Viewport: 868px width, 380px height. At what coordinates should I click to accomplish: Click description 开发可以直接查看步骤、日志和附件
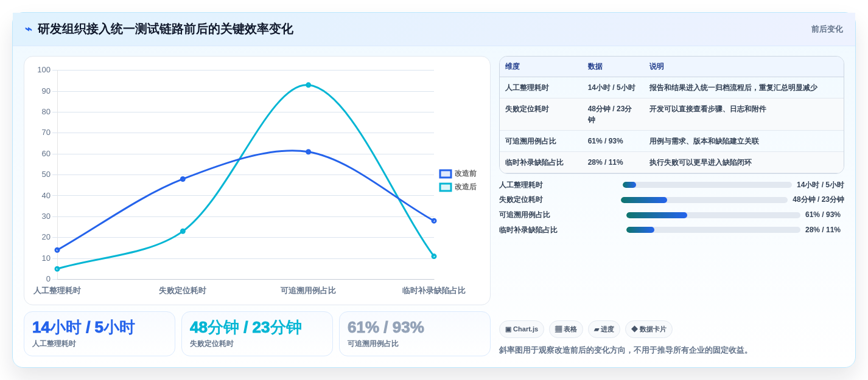[x=708, y=109]
